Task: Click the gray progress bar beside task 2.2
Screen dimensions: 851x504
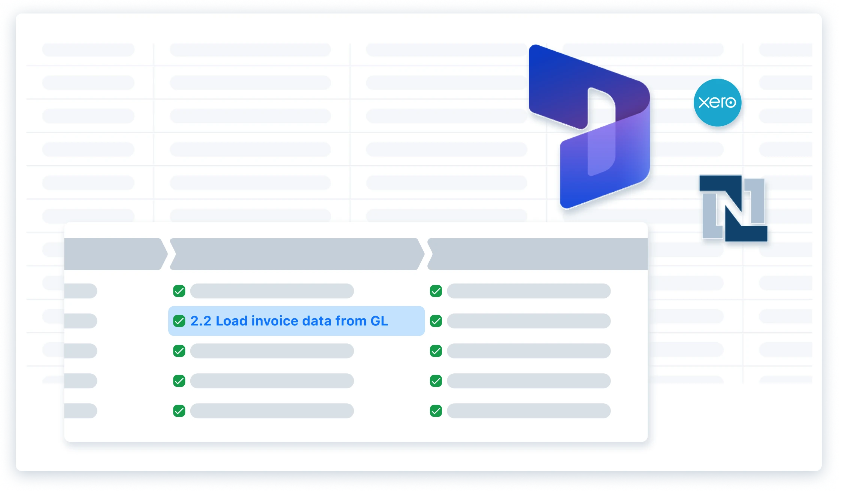Action: point(529,321)
